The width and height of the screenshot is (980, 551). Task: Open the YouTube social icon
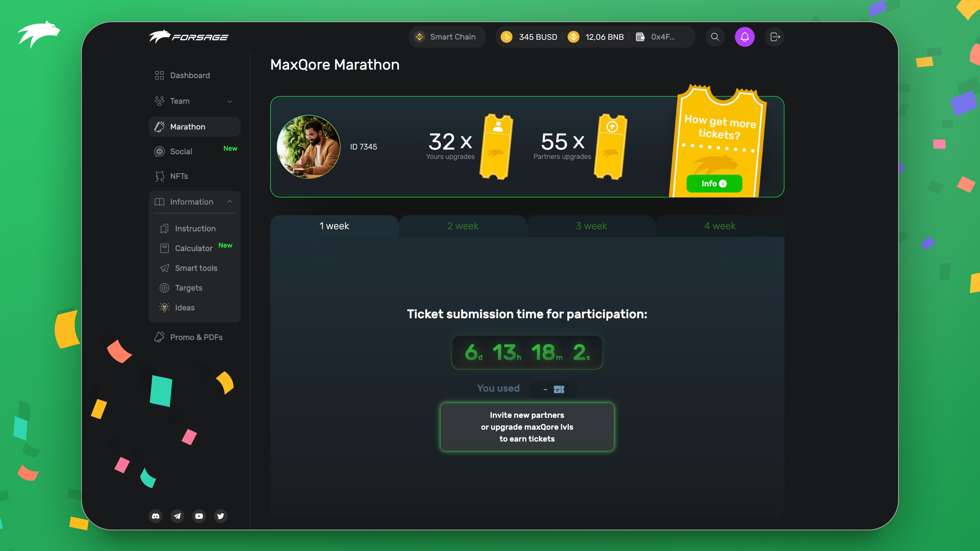[199, 516]
